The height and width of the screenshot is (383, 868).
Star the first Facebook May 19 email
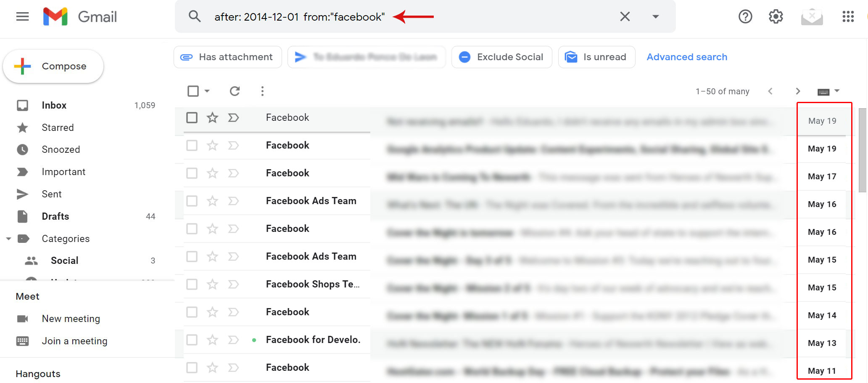pyautogui.click(x=212, y=117)
